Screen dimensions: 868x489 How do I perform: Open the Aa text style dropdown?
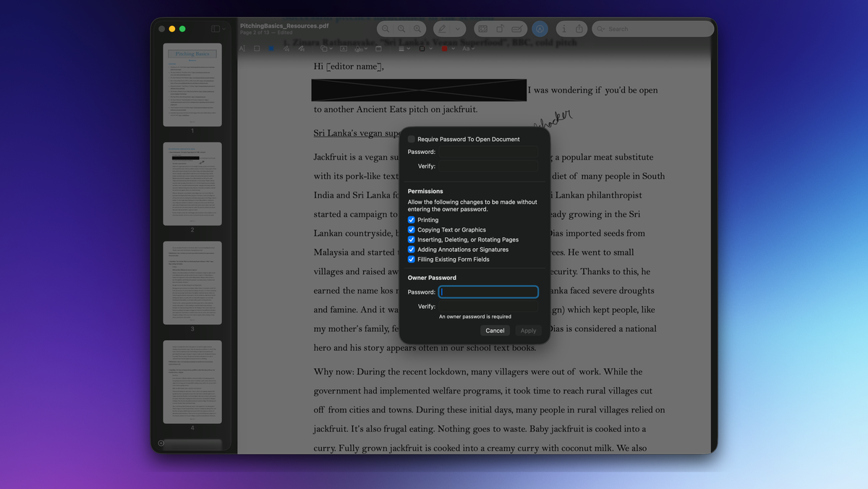tap(468, 49)
